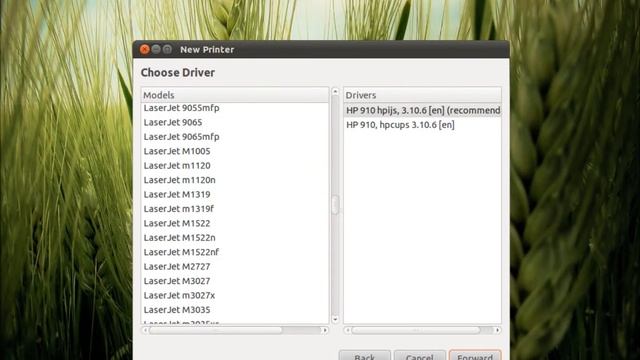Click the Models vertical scrollbar handle
640x360 pixels.
coord(335,204)
